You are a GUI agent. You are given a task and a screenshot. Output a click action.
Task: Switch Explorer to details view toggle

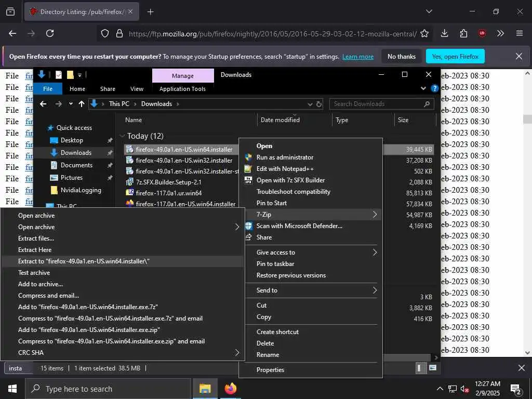pyautogui.click(x=421, y=368)
